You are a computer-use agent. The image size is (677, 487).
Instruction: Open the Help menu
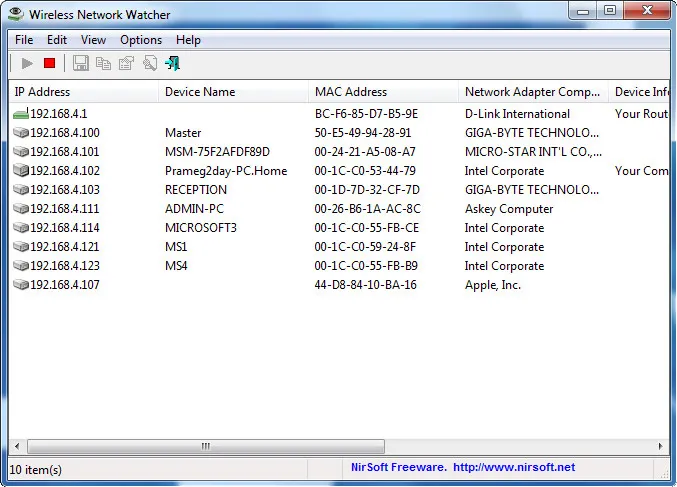(x=188, y=40)
